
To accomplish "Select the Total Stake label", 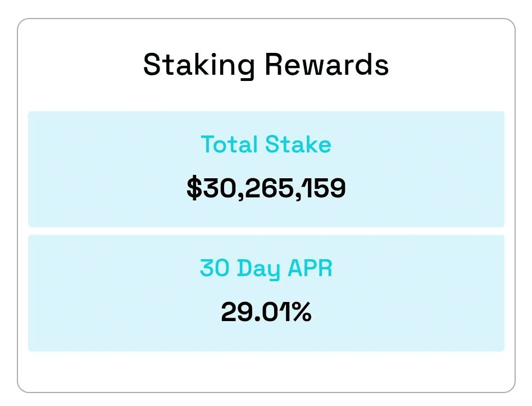I will [x=266, y=145].
